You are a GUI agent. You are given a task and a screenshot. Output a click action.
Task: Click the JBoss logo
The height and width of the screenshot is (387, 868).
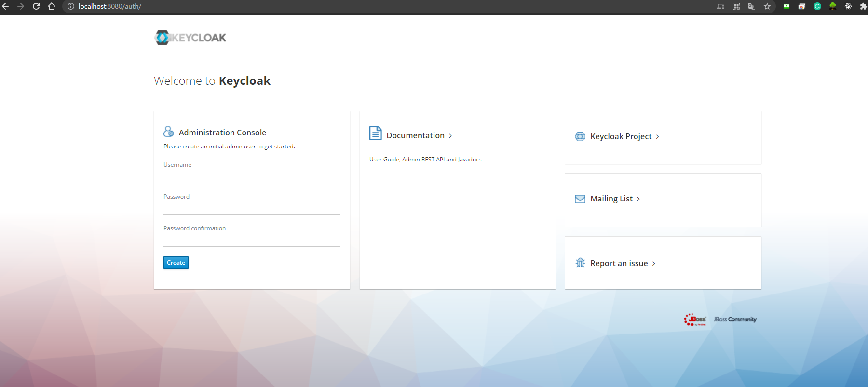(x=695, y=320)
